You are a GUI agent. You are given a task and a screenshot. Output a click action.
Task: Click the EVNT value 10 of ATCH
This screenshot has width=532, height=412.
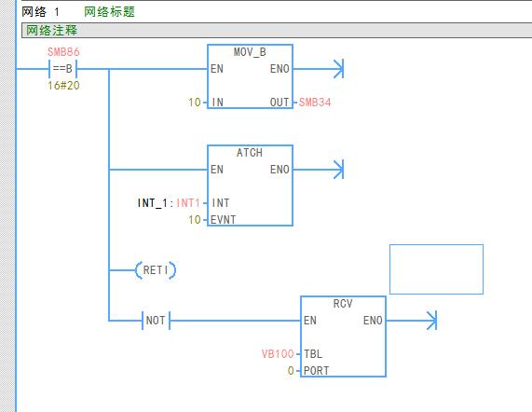[x=195, y=220]
